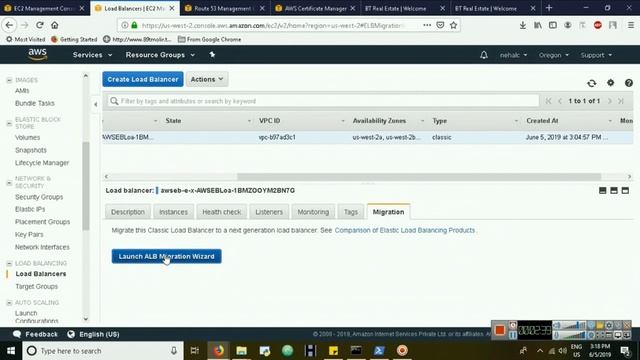Open Volumes in sidebar
Screen dimensions: 640x360
tap(27, 138)
